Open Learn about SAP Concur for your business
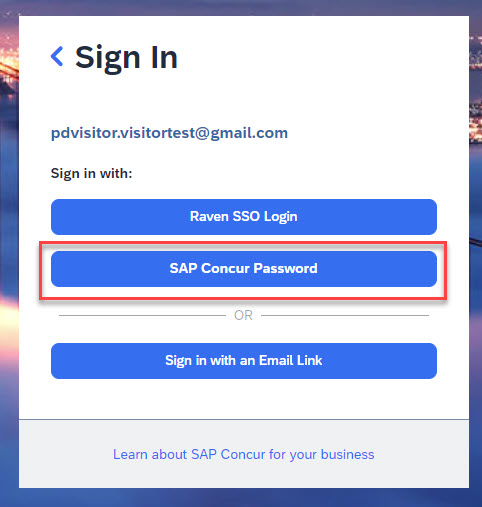The image size is (482, 507). coord(244,455)
